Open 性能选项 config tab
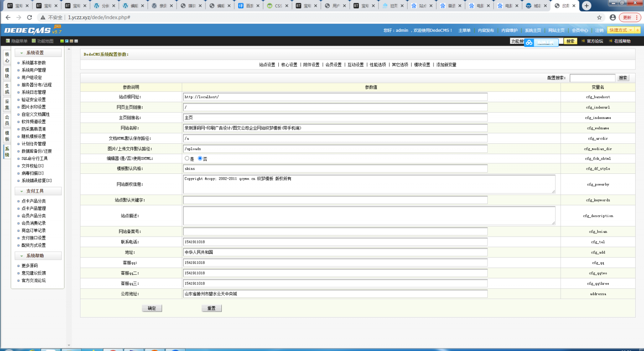This screenshot has width=644, height=351. (x=378, y=65)
